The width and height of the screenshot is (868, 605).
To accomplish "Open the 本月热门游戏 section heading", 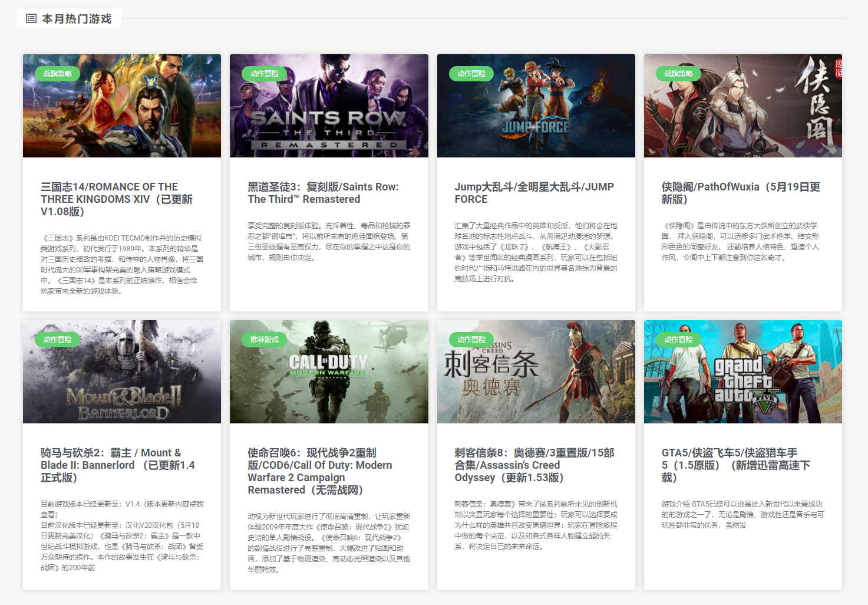I will 77,19.
